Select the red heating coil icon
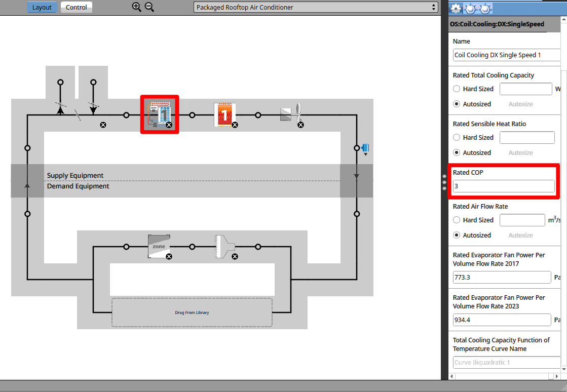Viewport: 567px width, 392px height. 223,114
